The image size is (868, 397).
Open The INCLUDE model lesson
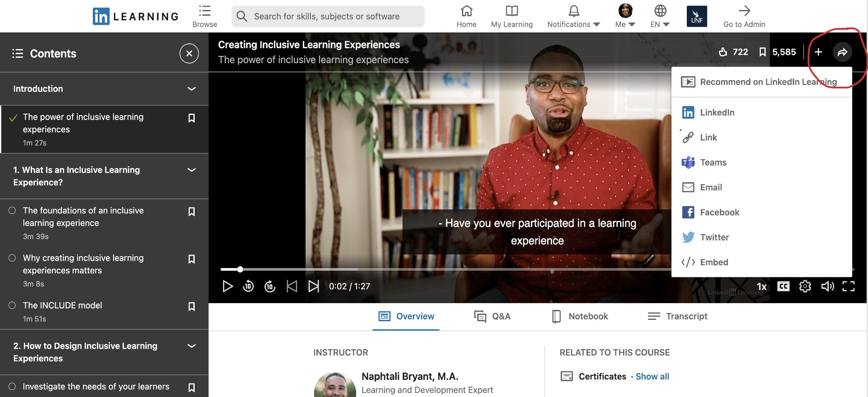point(63,305)
